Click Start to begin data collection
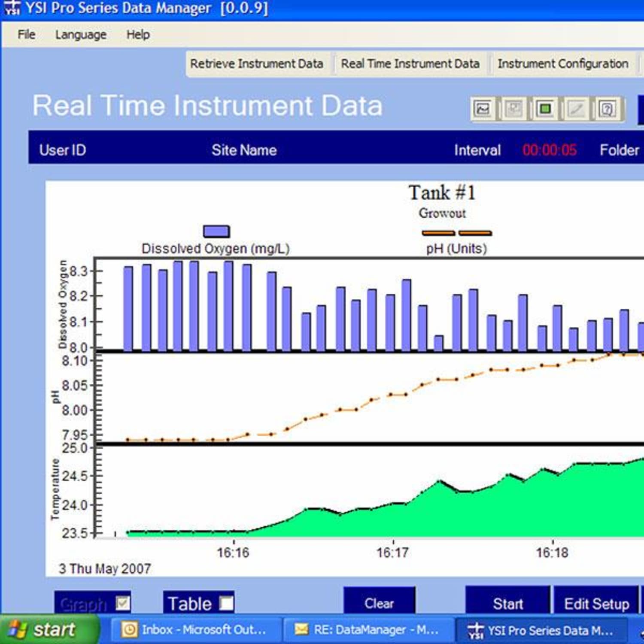 (508, 603)
